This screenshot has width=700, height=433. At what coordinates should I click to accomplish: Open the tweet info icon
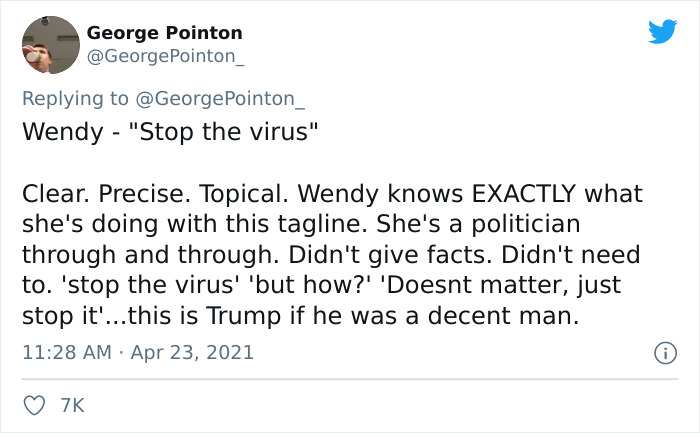tap(664, 352)
